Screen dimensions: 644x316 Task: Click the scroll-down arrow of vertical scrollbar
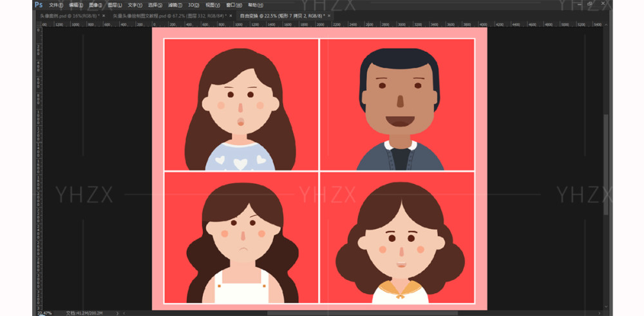(607, 306)
